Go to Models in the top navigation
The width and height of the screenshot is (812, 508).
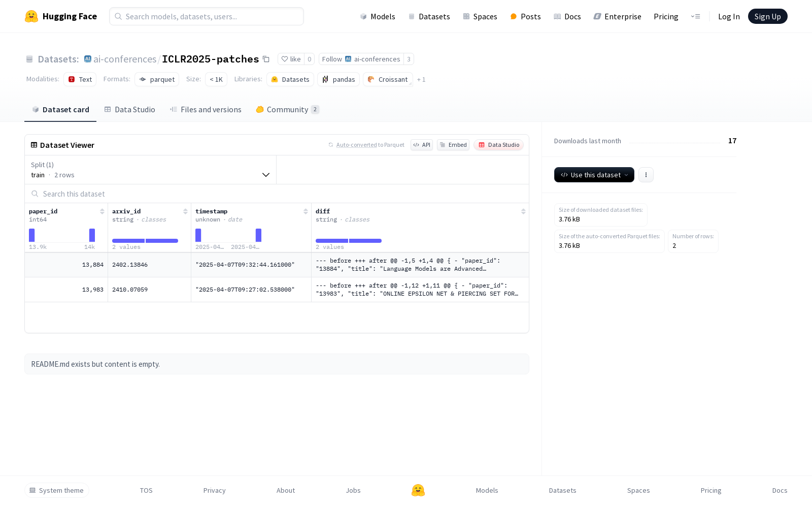[x=378, y=16]
